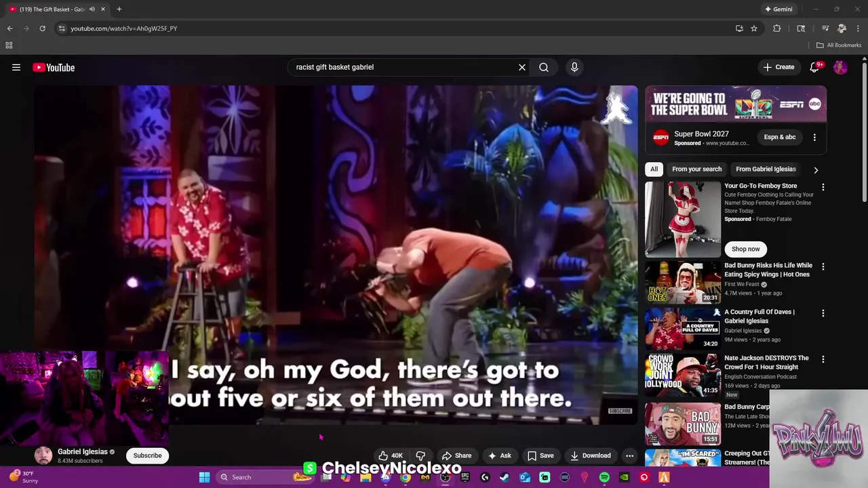Open YouTube notifications bell
The width and height of the screenshot is (868, 488).
click(815, 67)
